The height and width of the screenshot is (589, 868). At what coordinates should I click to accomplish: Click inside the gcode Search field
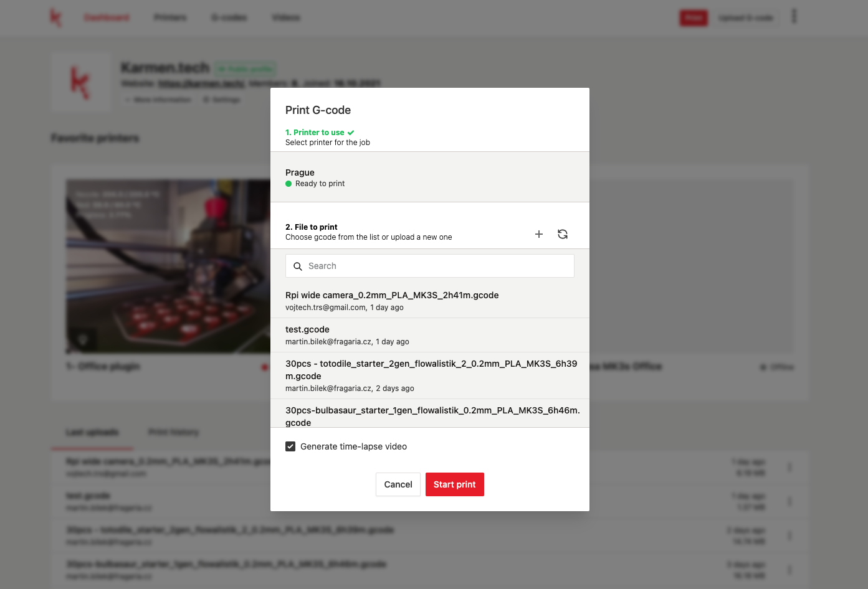coord(430,266)
